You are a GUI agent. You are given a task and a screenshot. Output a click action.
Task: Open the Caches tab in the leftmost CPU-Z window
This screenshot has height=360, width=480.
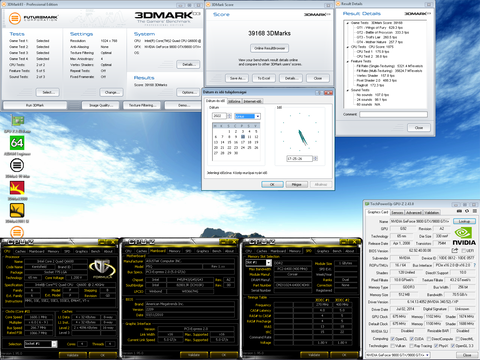point(20,251)
